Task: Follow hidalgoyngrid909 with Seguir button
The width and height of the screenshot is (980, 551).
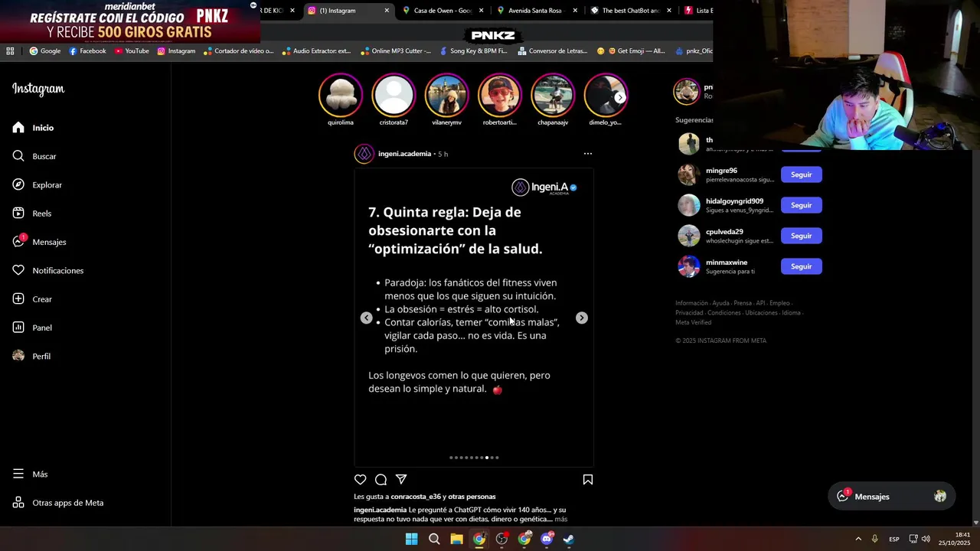Action: (x=801, y=205)
